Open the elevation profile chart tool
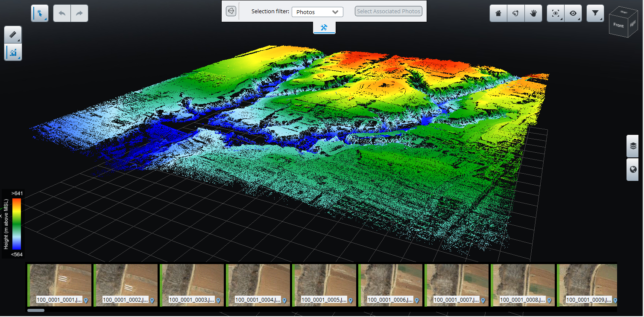Screen dimensions: 644x317 click(x=13, y=52)
